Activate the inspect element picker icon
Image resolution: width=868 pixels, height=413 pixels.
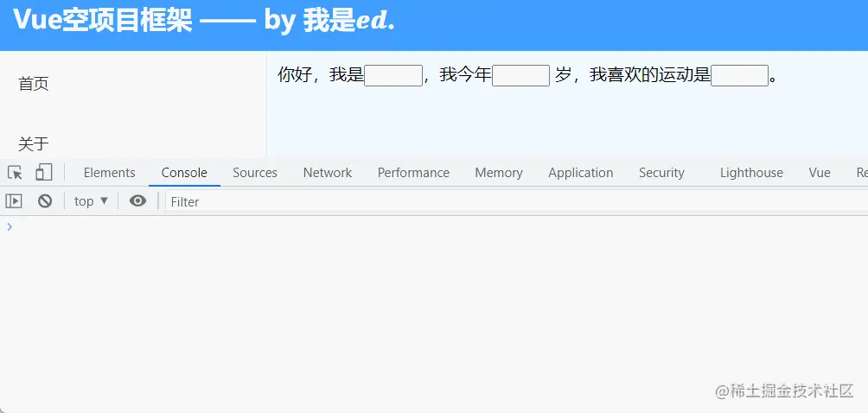(x=15, y=173)
